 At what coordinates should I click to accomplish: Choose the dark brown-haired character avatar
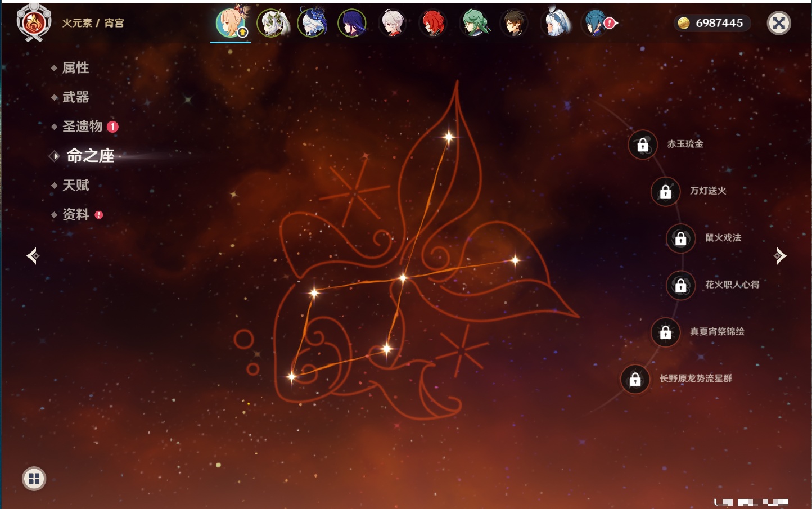[514, 23]
